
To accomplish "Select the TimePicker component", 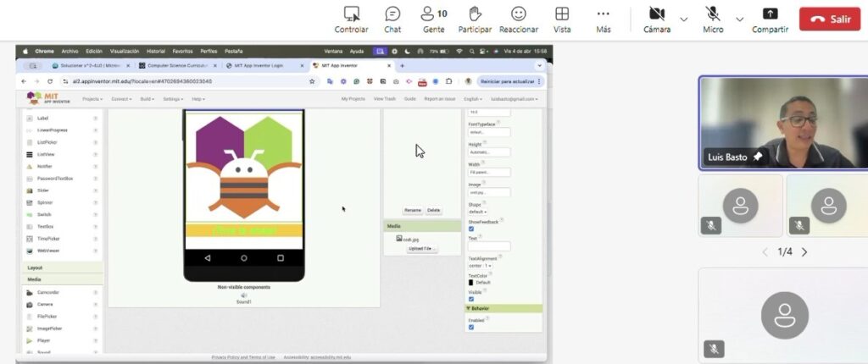I will 48,239.
